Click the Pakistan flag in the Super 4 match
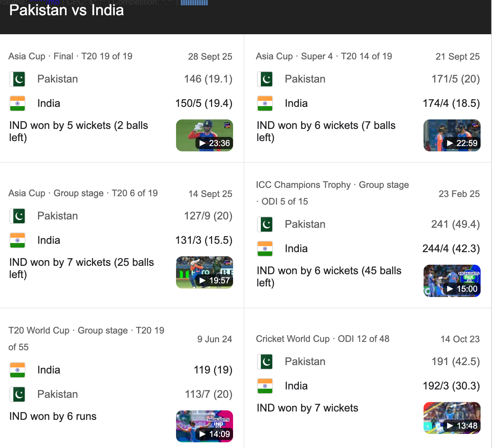492x448 pixels. tap(265, 79)
